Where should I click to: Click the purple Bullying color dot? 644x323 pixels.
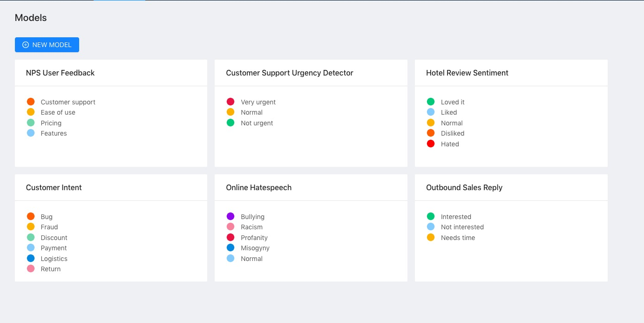click(230, 216)
